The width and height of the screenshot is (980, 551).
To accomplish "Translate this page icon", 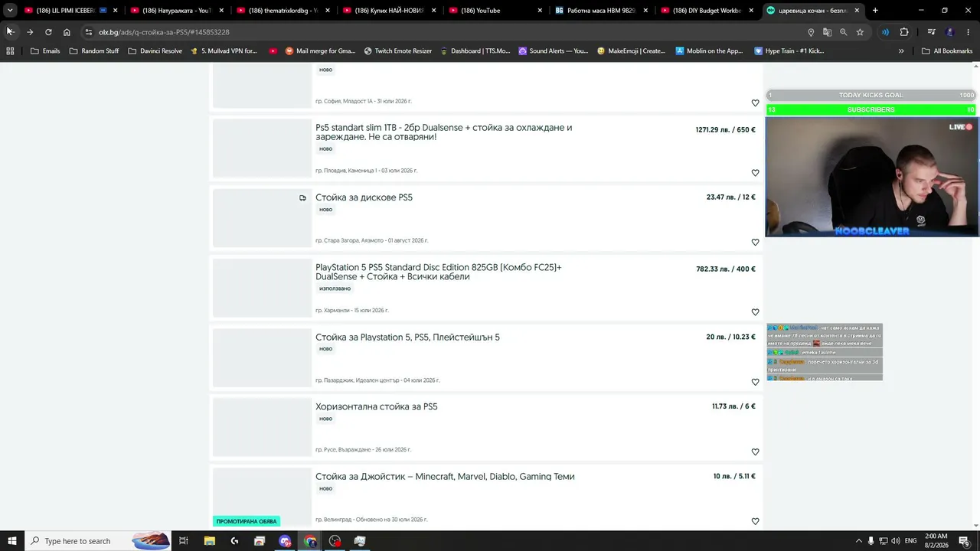I will (827, 32).
